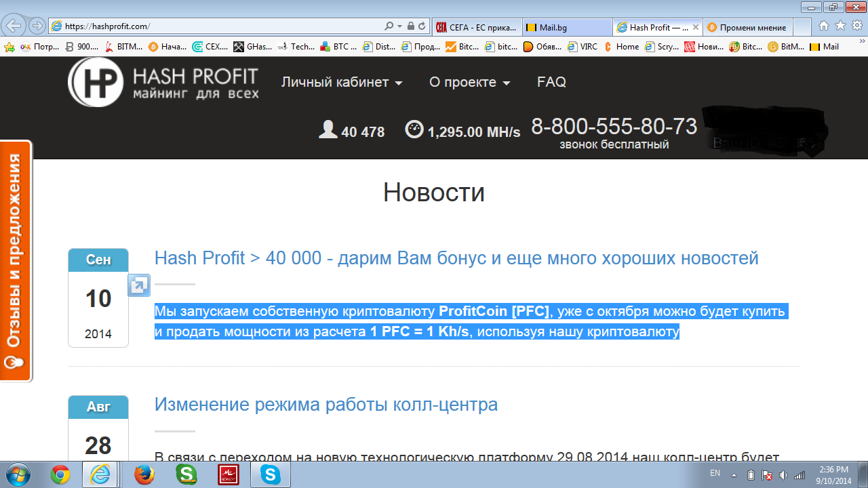
Task: Open the BITM... bookmark in favorites bar
Action: 123,47
